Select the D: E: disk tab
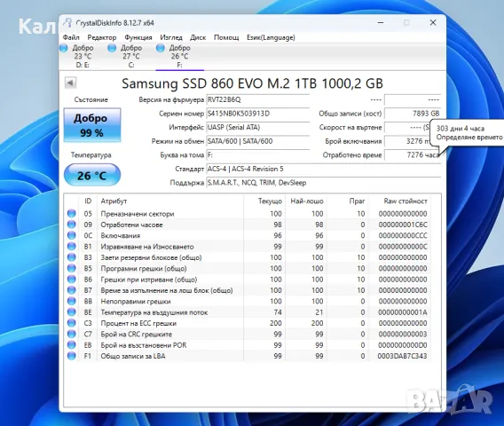The width and height of the screenshot is (504, 426). 83,56
